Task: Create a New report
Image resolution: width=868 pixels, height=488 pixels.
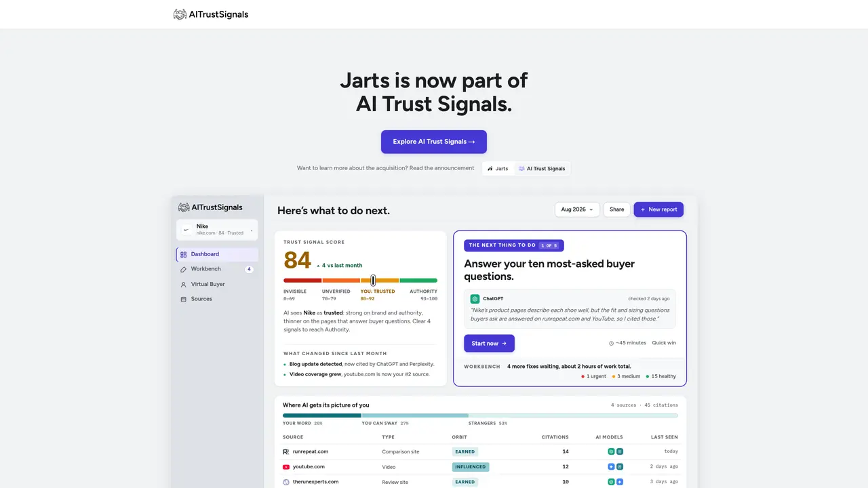Action: [x=658, y=209]
